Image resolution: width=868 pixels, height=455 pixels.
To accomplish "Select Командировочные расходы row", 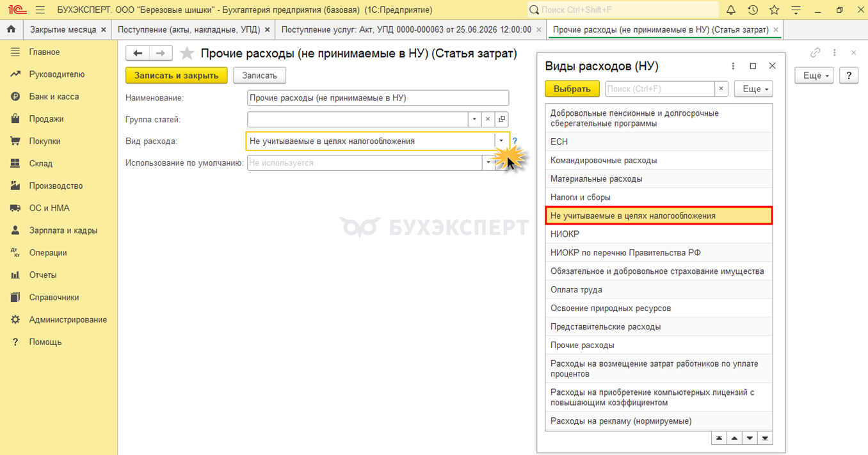I will [659, 161].
